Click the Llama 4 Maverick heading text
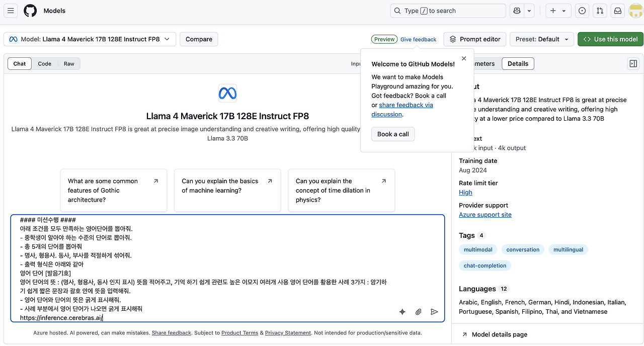Screen dimensions: 644x346 (227, 116)
